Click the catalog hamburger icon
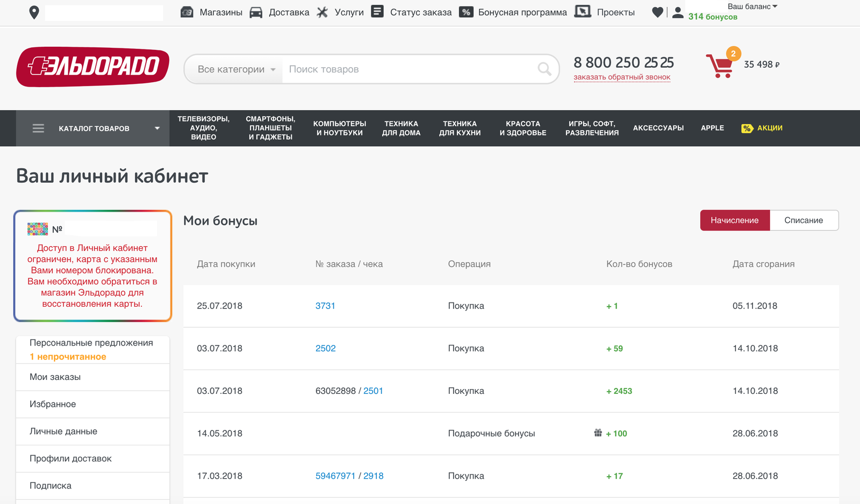860x504 pixels. [x=38, y=128]
